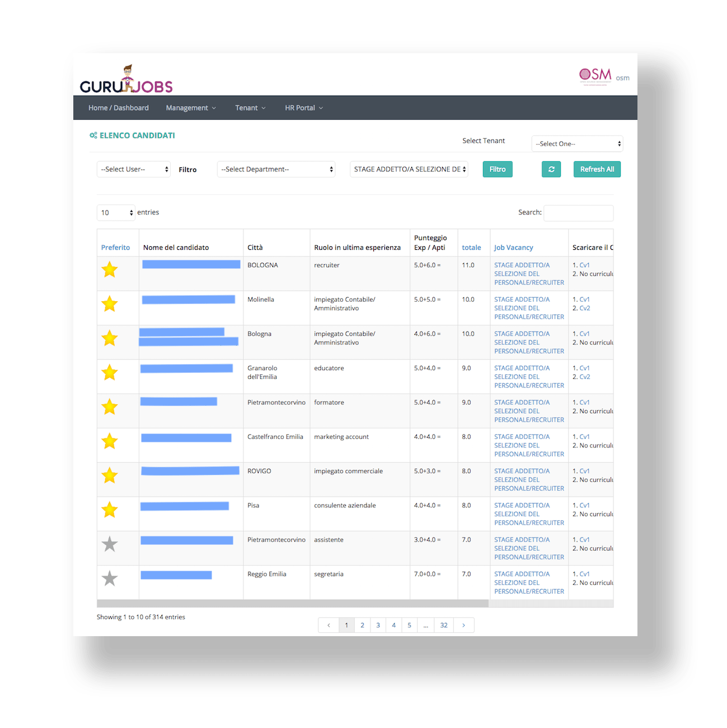
Task: Click inside the Search field
Action: (578, 213)
